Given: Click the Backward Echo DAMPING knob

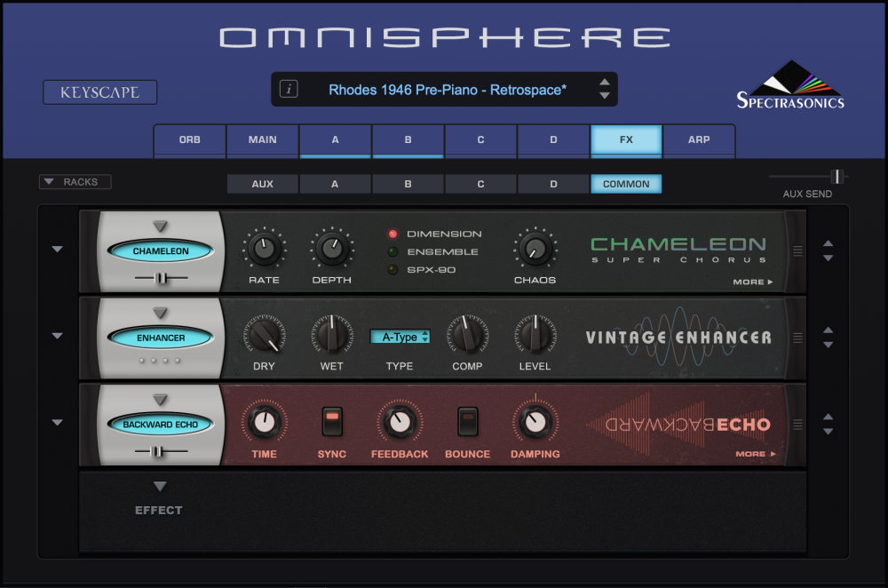Looking at the screenshot, I should click(535, 422).
